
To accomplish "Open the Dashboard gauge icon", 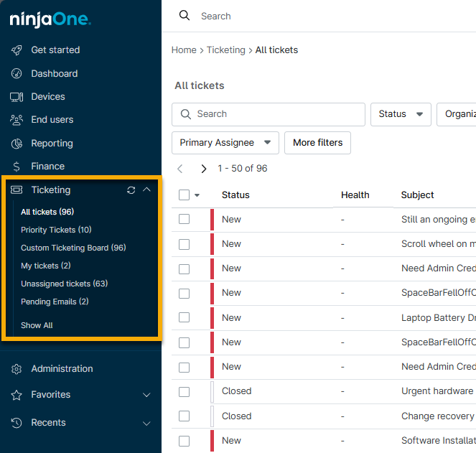I will click(17, 74).
